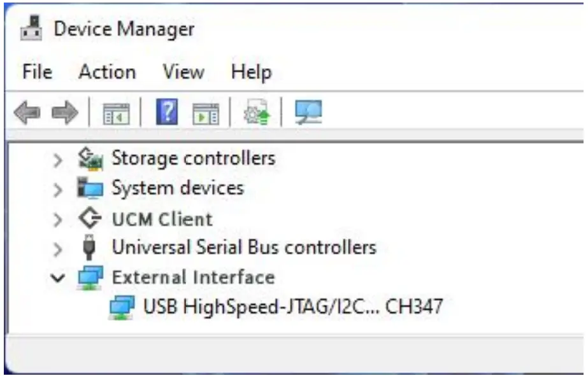Collapse the External Interface node

click(x=59, y=278)
